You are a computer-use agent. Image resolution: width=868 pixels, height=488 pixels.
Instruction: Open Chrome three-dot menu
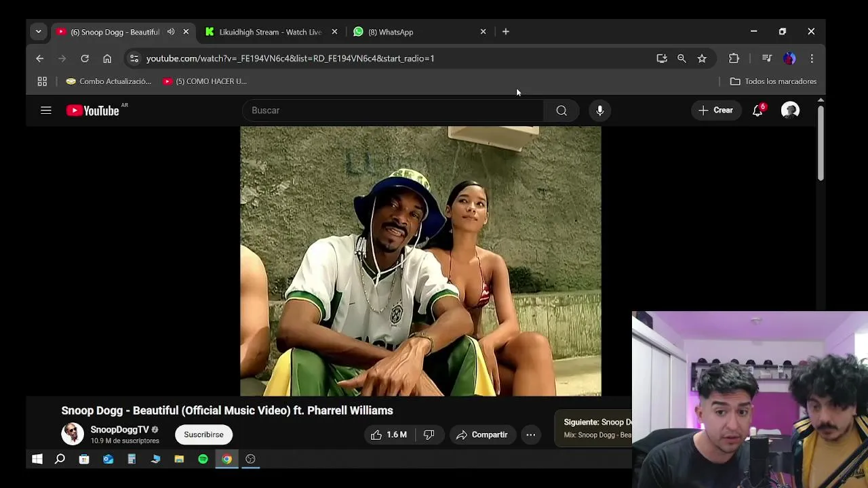click(x=812, y=58)
